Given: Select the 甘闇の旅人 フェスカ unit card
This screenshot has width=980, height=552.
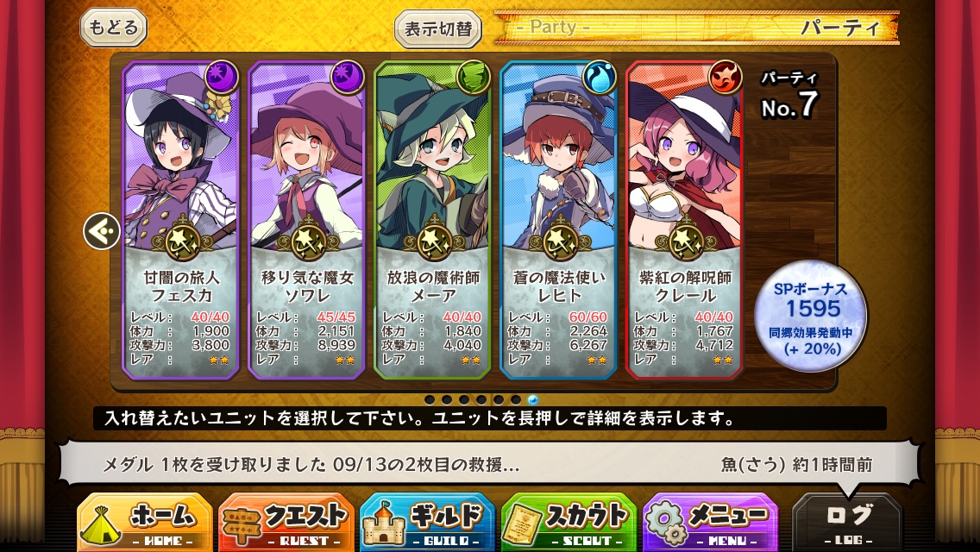Looking at the screenshot, I should pyautogui.click(x=180, y=221).
